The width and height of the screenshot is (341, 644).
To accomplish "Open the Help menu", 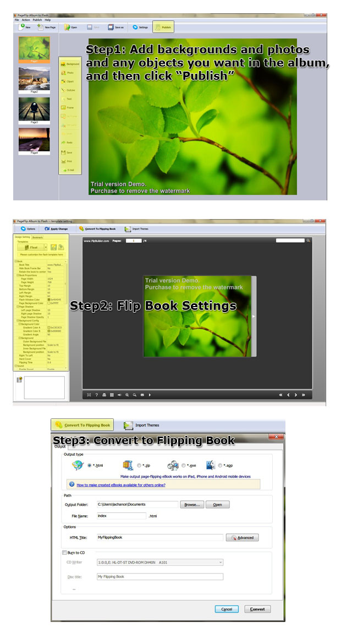I will (48, 20).
